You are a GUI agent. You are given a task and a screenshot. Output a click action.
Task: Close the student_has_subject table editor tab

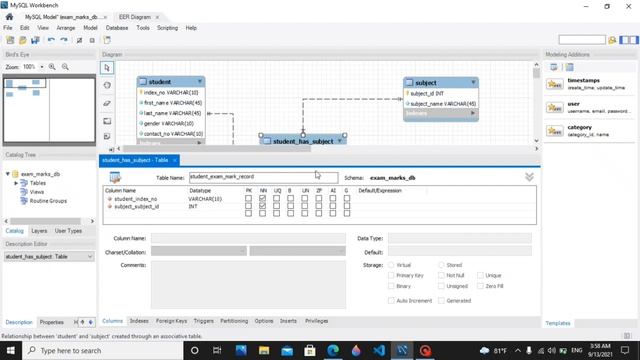(175, 160)
